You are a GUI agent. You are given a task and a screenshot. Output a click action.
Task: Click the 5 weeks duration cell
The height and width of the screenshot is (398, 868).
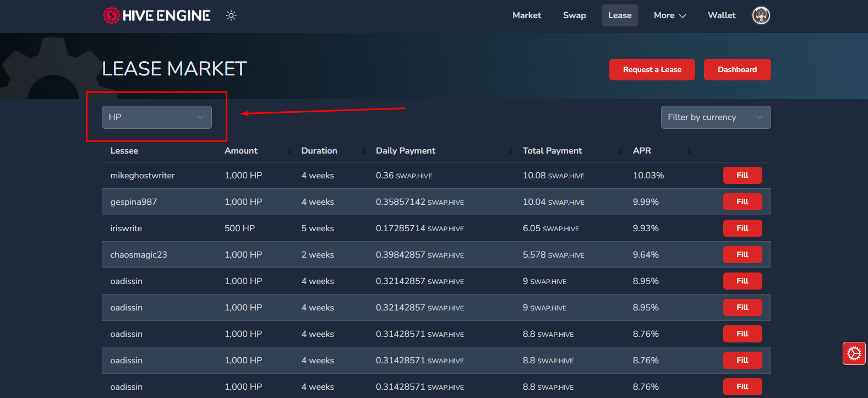(318, 228)
